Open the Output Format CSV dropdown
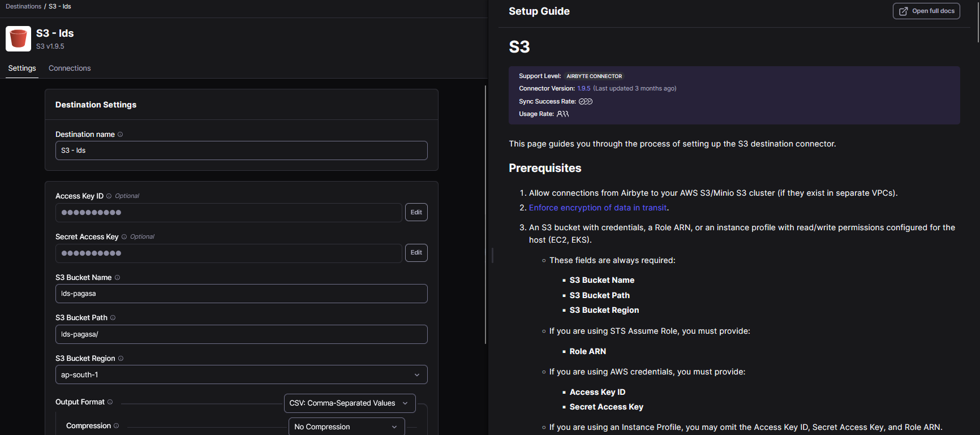The width and height of the screenshot is (980, 435). click(x=349, y=403)
